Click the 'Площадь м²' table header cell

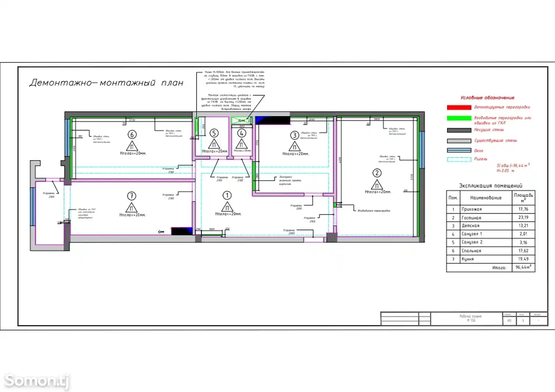click(523, 198)
